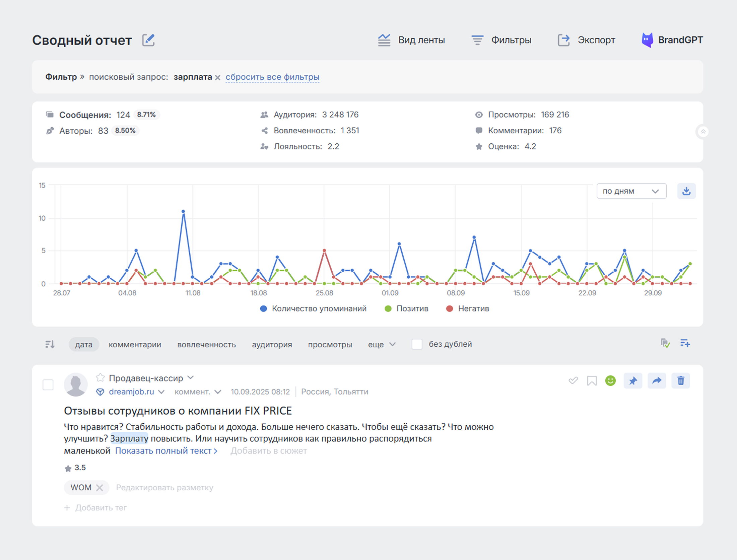Image resolution: width=737 pixels, height=560 pixels.
Task: Click the сбросить все фильтры link
Action: pyautogui.click(x=272, y=77)
